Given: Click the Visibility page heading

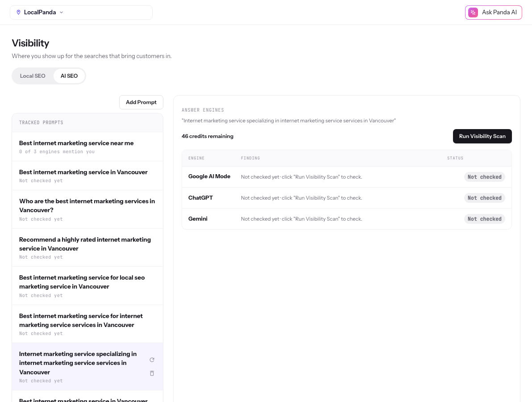Looking at the screenshot, I should [30, 43].
